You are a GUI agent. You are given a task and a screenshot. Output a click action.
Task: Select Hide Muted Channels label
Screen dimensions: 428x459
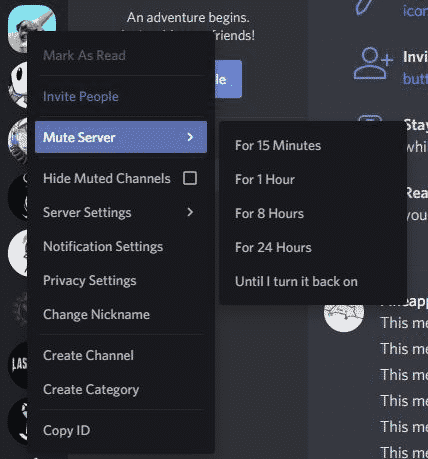click(x=107, y=178)
